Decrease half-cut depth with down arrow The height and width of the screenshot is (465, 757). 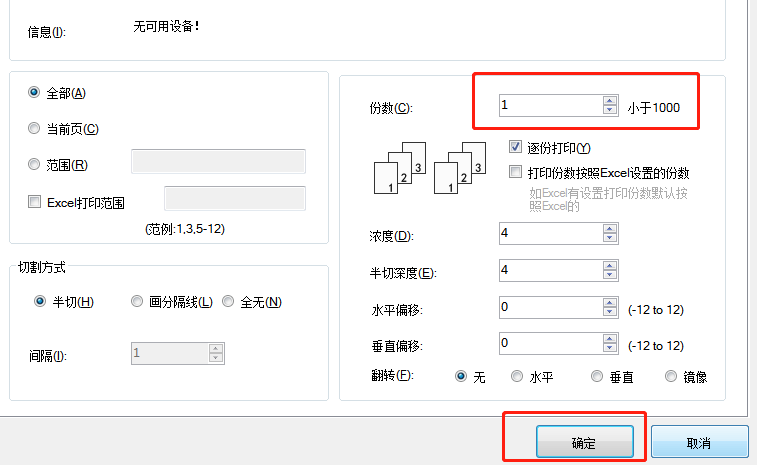pos(609,275)
